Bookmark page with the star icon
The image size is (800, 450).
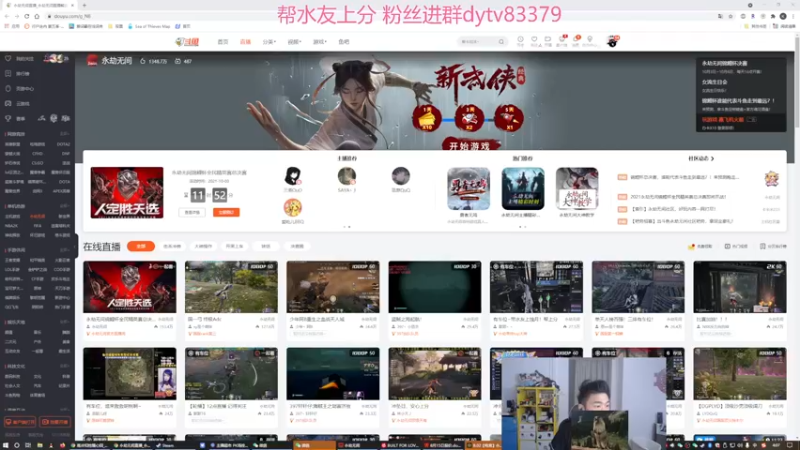click(731, 16)
